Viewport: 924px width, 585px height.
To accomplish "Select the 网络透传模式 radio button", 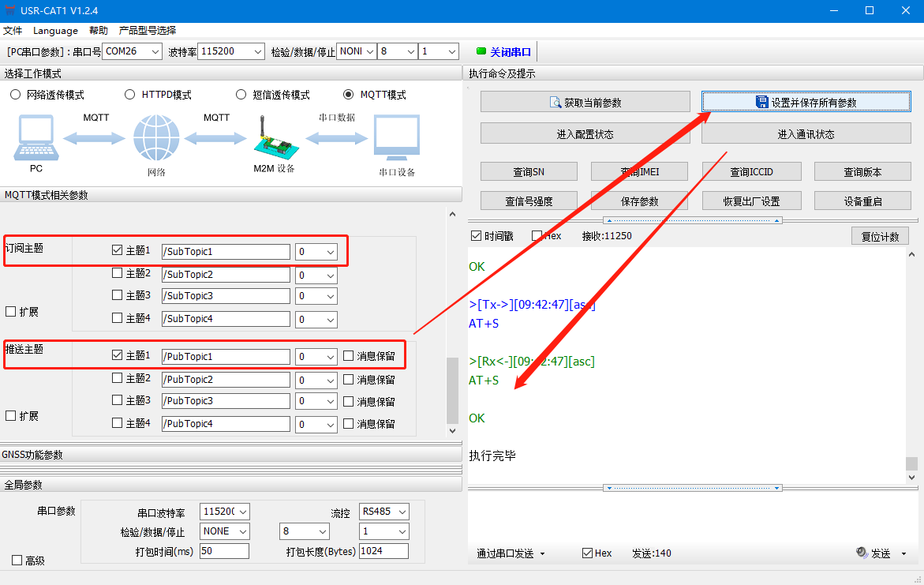I will pos(15,95).
